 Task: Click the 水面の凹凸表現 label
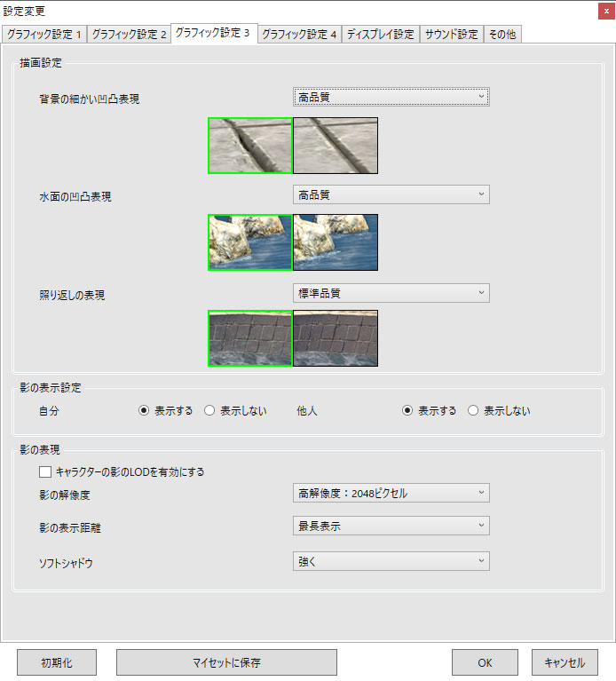click(x=75, y=197)
